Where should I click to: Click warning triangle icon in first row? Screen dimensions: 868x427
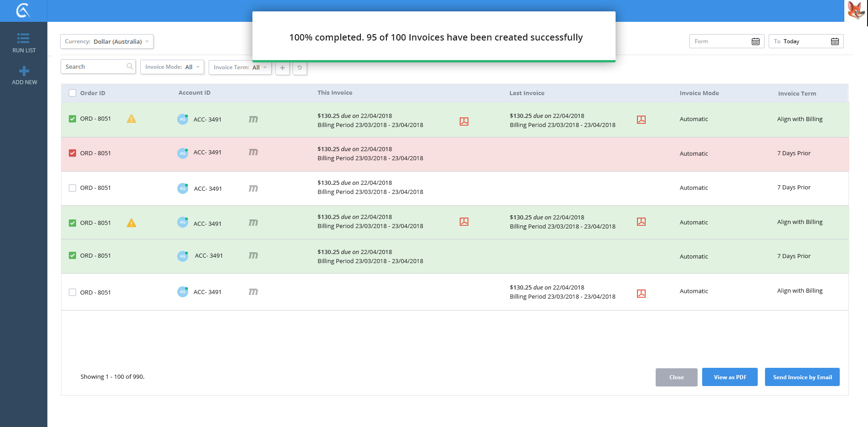(131, 119)
